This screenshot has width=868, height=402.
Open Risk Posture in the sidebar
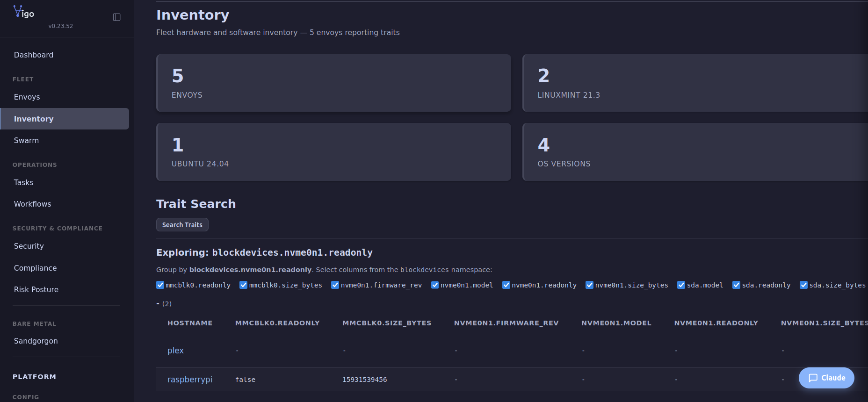coord(36,290)
